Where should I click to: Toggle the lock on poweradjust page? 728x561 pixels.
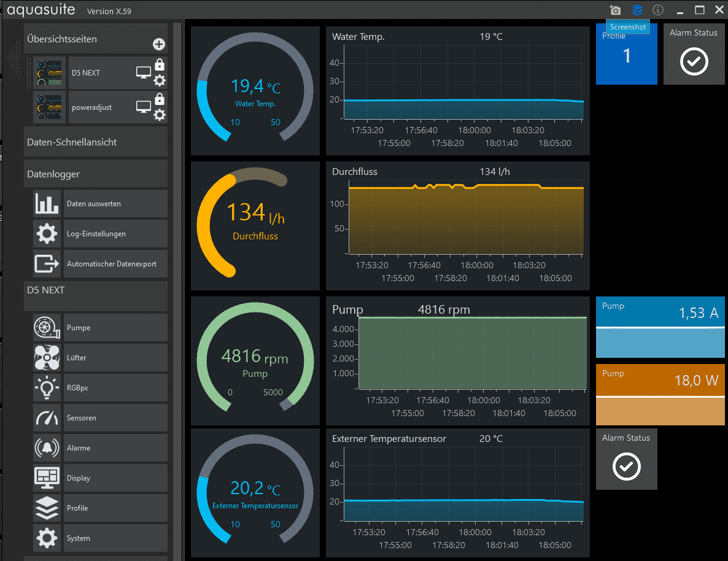[x=159, y=98]
